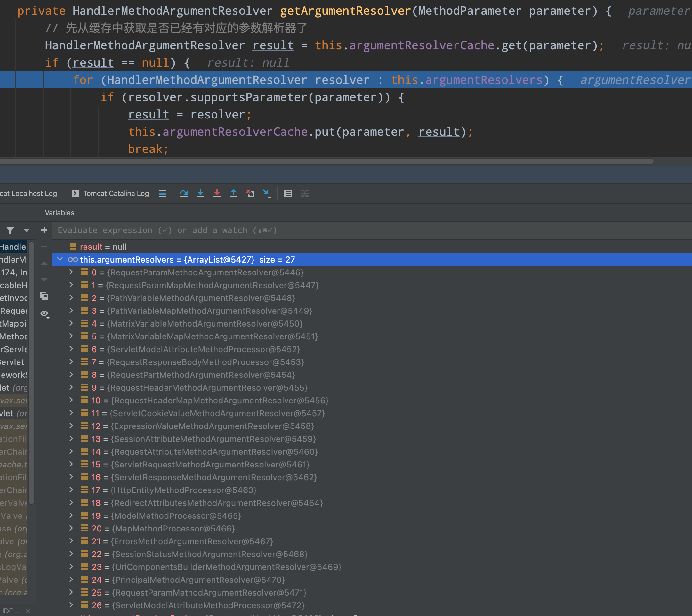Open the dropdown arrow beside the filter
692x616 pixels.
(x=27, y=231)
